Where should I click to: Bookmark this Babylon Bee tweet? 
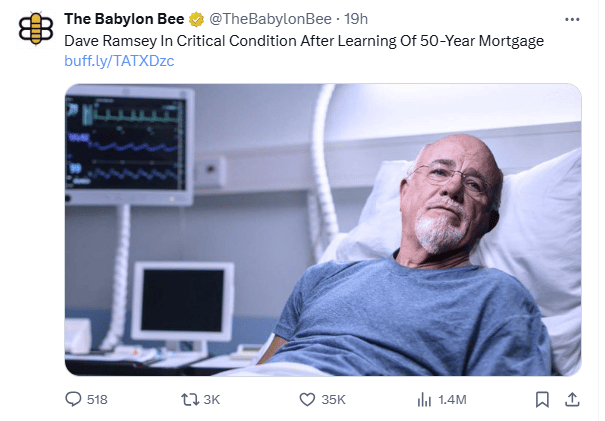click(541, 399)
